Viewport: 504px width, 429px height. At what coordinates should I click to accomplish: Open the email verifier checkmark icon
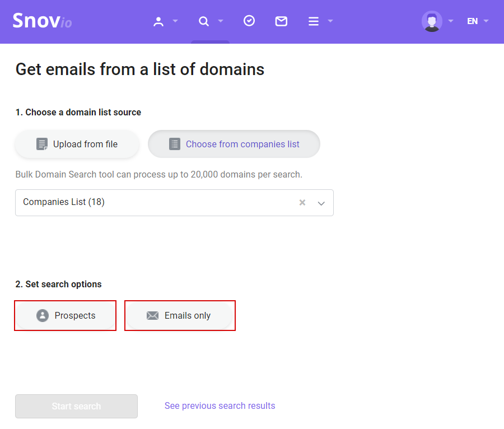click(x=249, y=21)
